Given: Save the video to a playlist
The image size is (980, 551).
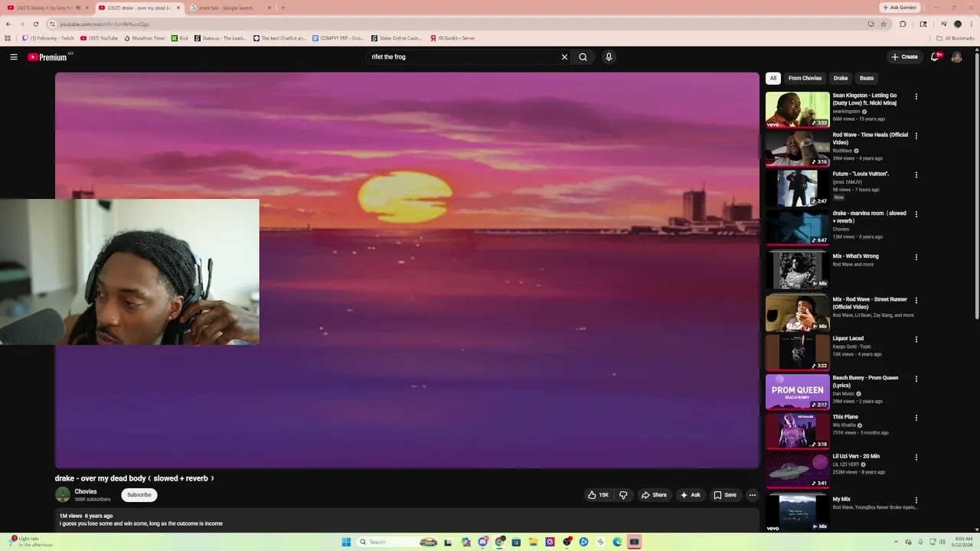Looking at the screenshot, I should 725,495.
